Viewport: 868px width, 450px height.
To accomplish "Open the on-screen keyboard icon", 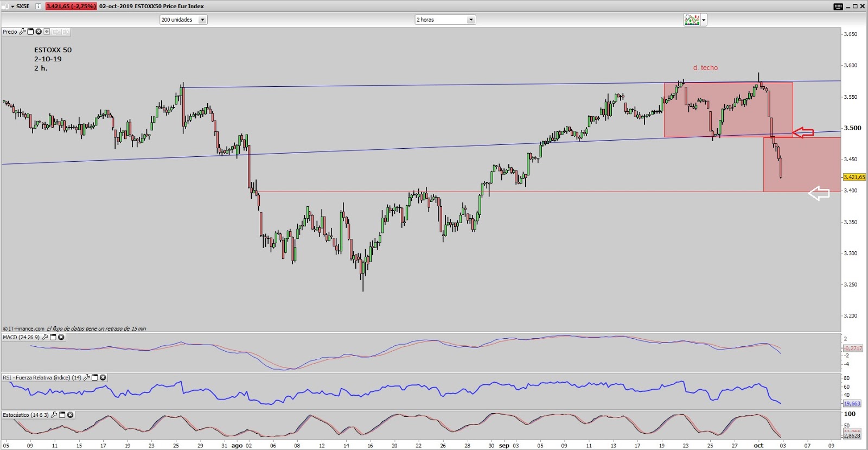I will (838, 7).
